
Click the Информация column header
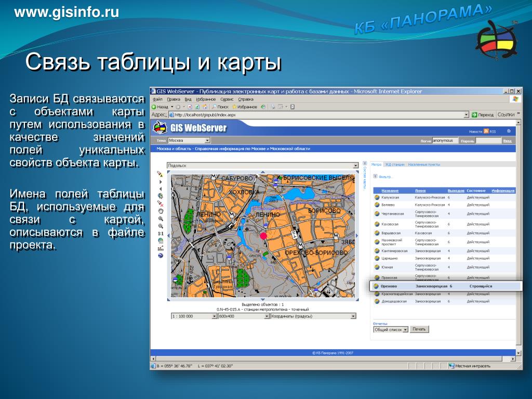point(503,191)
